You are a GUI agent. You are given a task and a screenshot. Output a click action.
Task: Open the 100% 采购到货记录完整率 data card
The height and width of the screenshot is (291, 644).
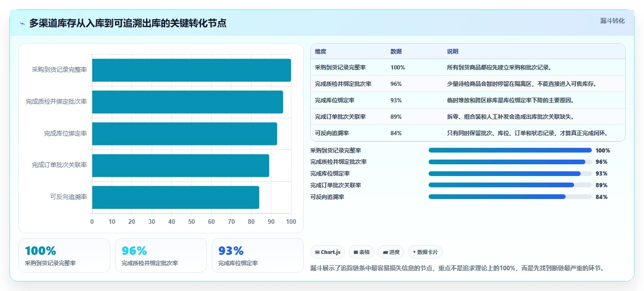point(64,255)
